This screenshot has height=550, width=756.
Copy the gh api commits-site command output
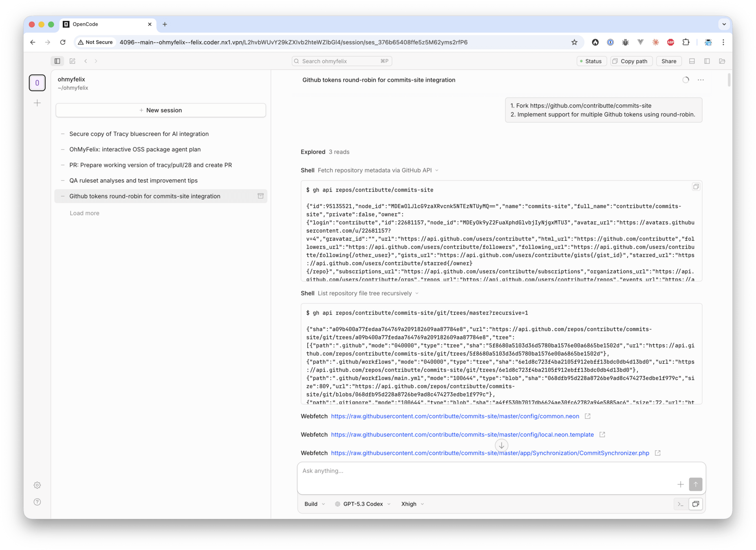click(x=696, y=187)
